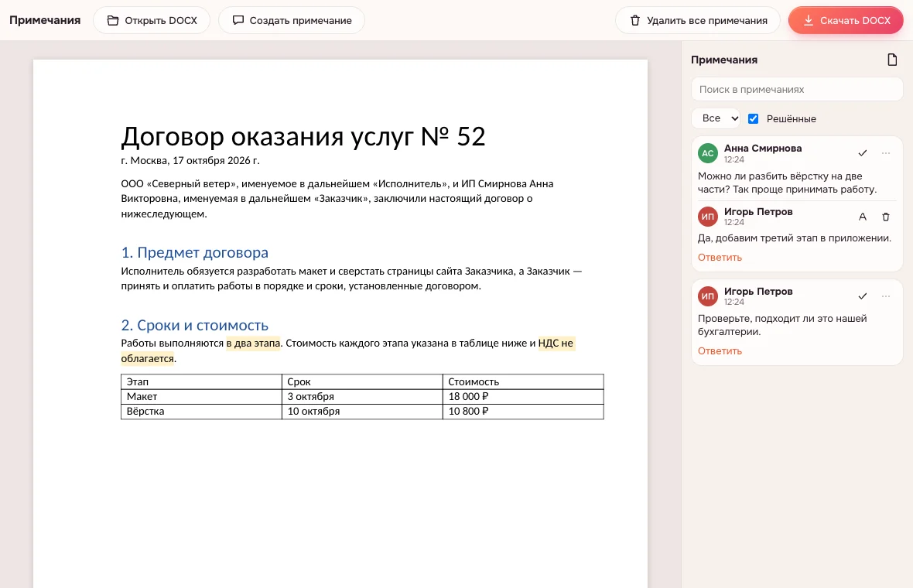Image resolution: width=913 pixels, height=588 pixels.
Task: Click reply text «Да, добавим третий этап в приложении.»
Action: point(794,238)
